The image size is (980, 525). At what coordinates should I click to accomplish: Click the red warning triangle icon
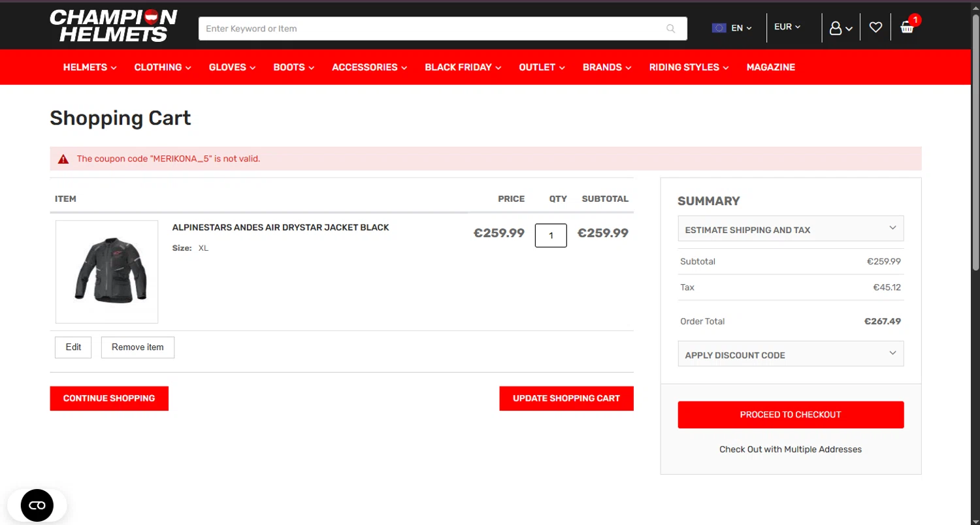coord(63,159)
